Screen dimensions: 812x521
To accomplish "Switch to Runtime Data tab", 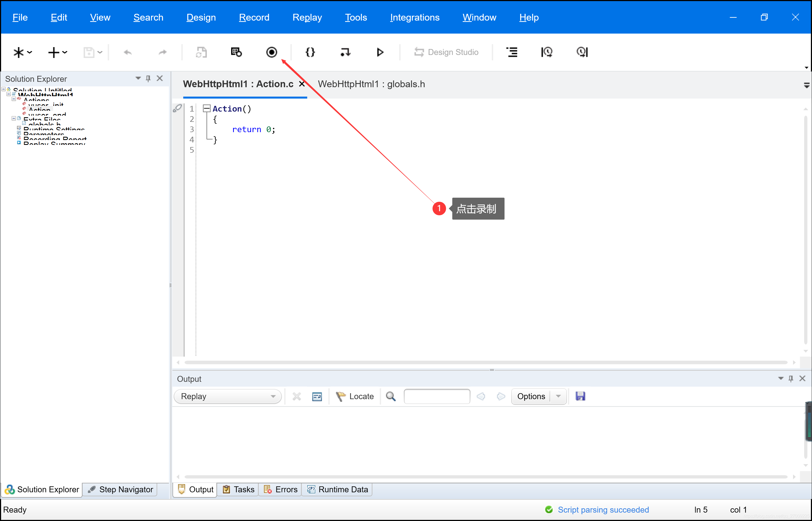I will [x=337, y=490].
